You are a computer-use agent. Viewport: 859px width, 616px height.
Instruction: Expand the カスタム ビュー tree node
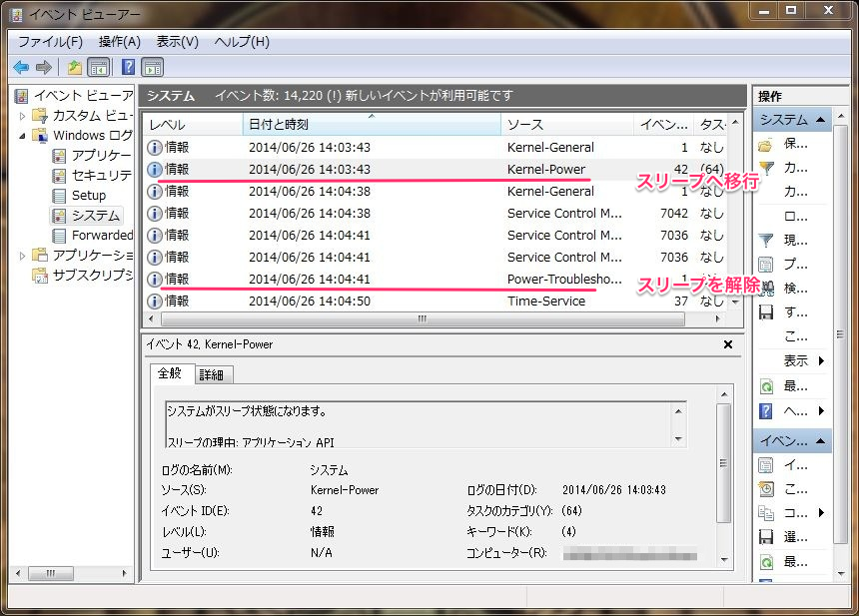(x=22, y=116)
